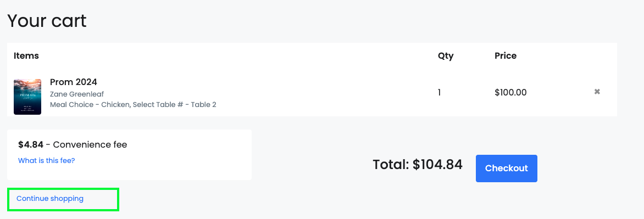Viewport: 644px width, 219px height.
Task: Click the $100.00 item price
Action: click(510, 93)
